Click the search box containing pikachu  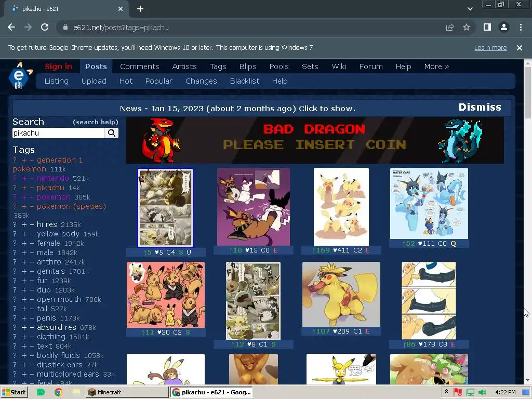58,133
